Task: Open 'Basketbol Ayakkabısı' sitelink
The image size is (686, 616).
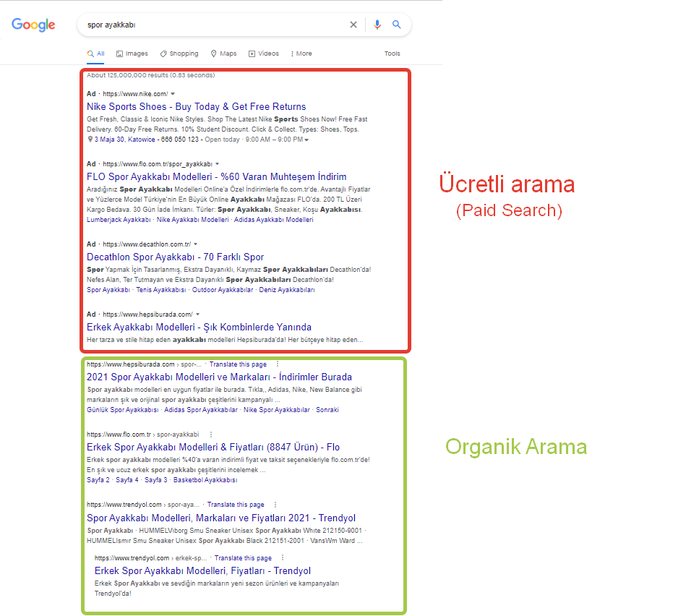Action: coord(205,480)
